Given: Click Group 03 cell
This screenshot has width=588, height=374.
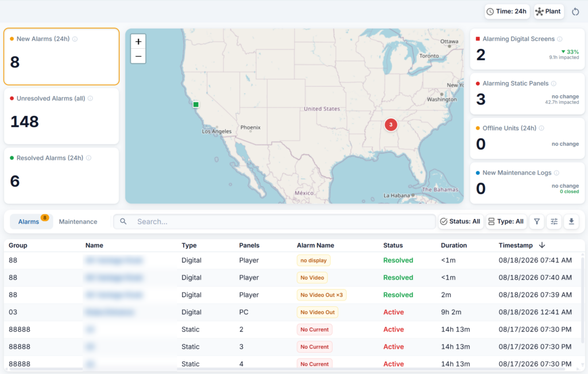Looking at the screenshot, I should point(13,312).
